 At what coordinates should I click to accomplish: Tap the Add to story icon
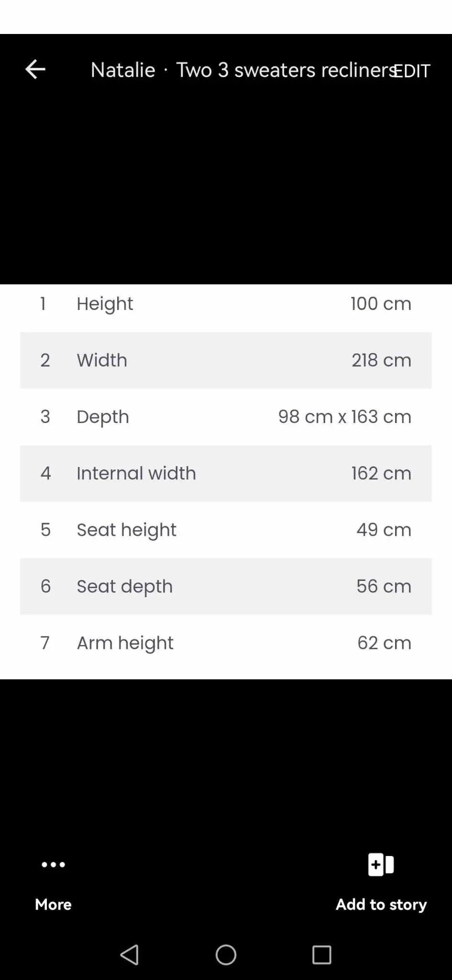click(x=381, y=864)
